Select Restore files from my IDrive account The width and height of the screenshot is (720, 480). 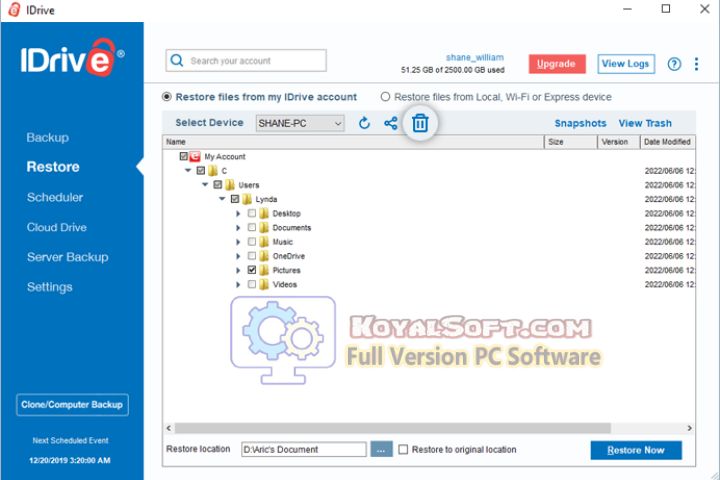tap(167, 97)
